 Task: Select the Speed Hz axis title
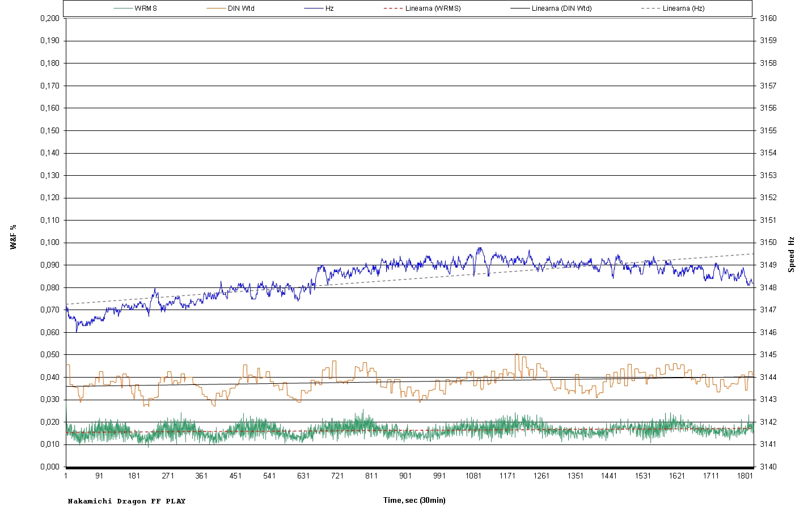(x=791, y=255)
